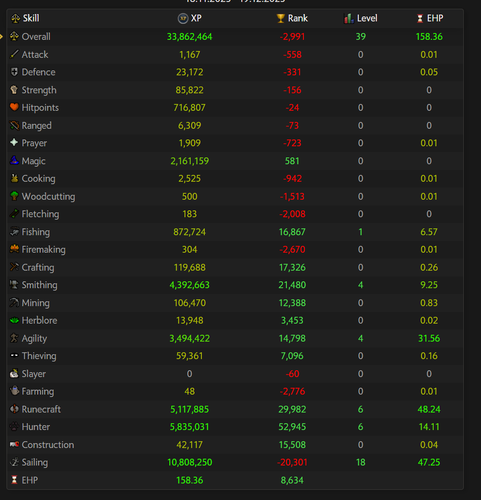Screen dimensions: 481x500
Task: Click Magic XP value 2,161,159
Action: point(189,161)
